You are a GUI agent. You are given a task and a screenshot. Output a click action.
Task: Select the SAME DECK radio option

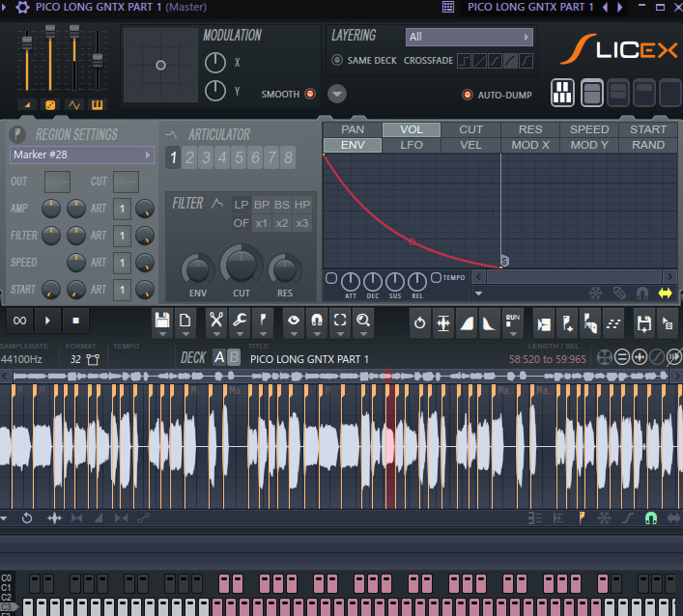click(337, 60)
